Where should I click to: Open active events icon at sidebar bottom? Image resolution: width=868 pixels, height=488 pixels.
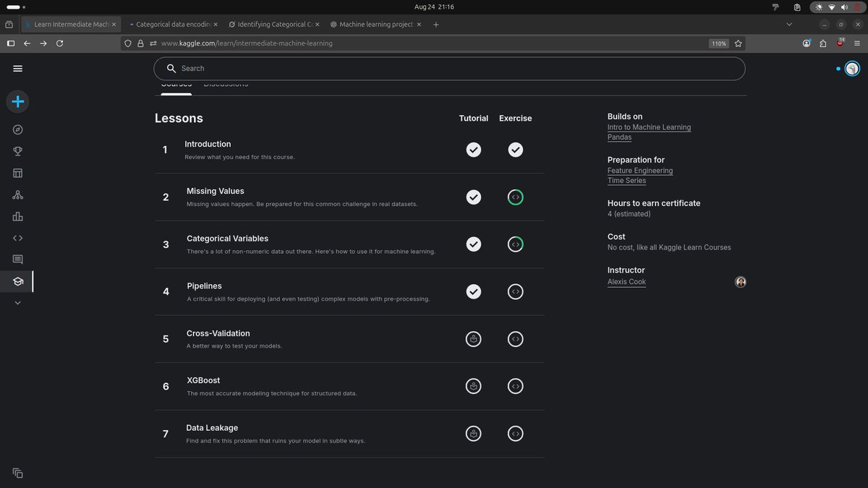pos(18,473)
